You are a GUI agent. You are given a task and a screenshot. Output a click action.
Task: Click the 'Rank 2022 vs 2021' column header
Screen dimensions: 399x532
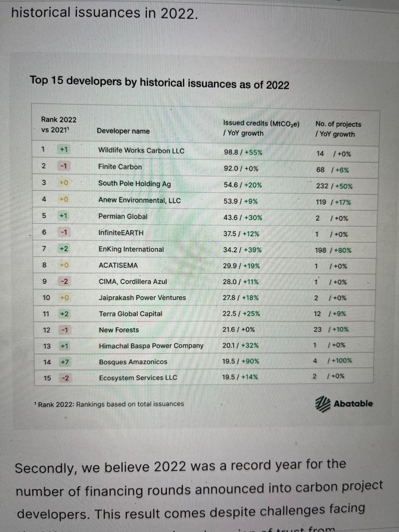point(59,125)
